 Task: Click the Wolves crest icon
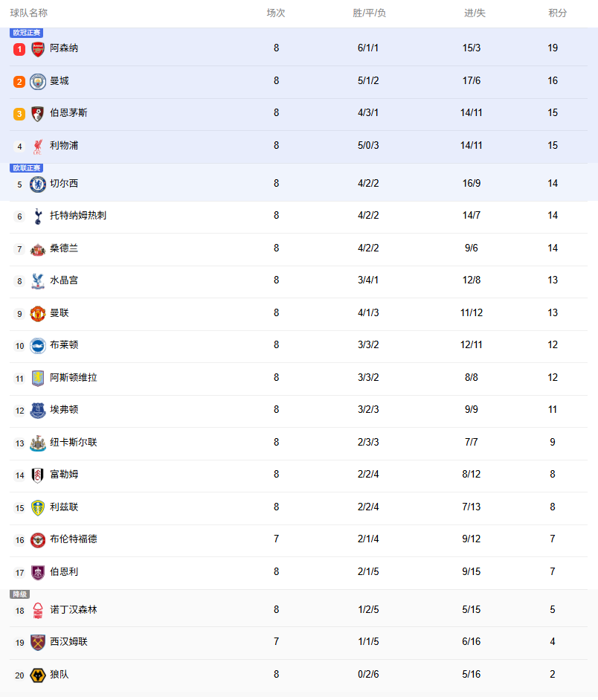[x=38, y=675]
